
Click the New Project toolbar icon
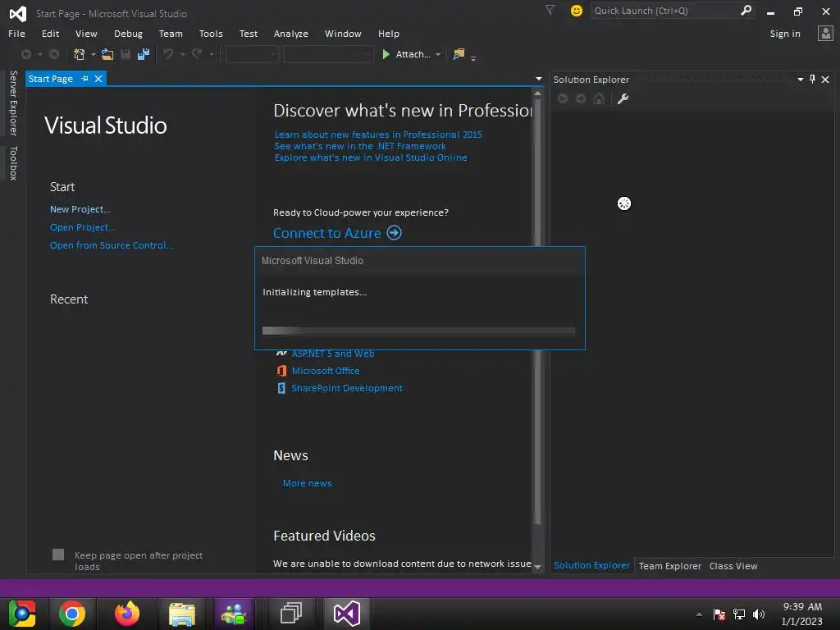(x=80, y=54)
